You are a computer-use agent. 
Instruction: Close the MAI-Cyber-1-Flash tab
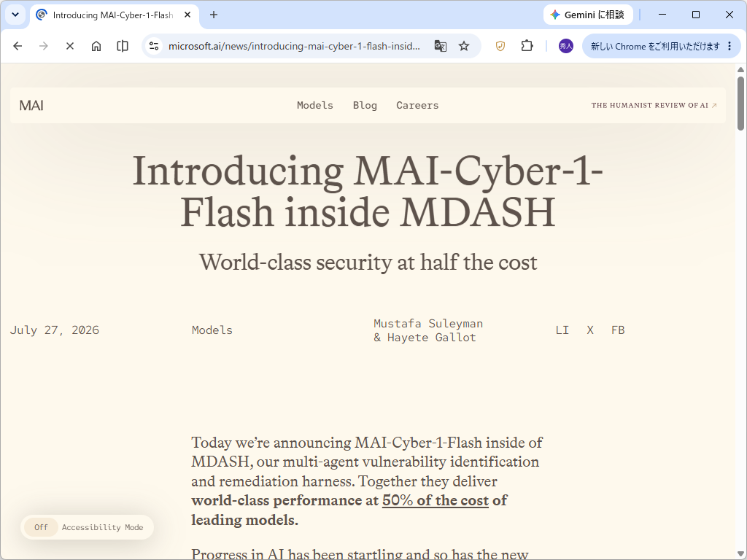coord(187,15)
